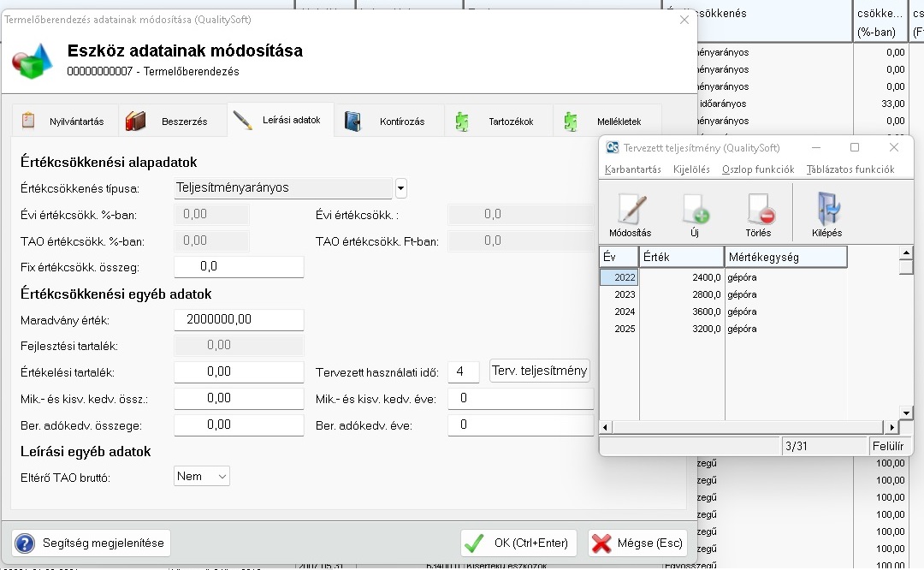
Task: Click the Maradvány érték input field
Action: coord(239,320)
